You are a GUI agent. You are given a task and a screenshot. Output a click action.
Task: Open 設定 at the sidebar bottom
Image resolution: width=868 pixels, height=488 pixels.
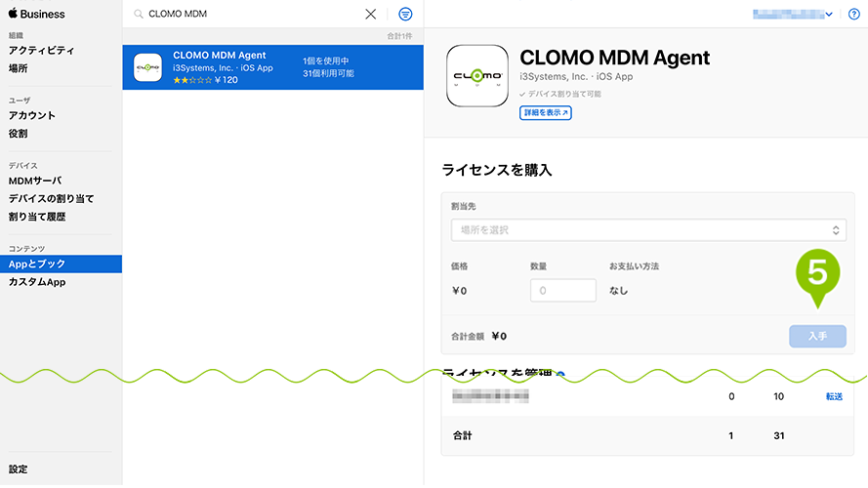(19, 469)
